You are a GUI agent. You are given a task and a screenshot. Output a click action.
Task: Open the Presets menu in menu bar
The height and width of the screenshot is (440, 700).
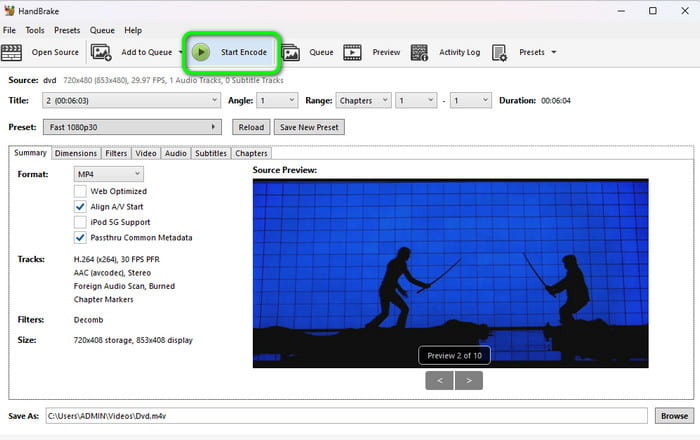point(67,30)
